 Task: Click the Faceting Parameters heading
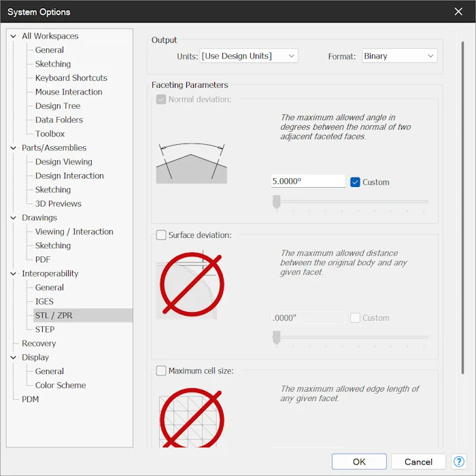coord(190,85)
